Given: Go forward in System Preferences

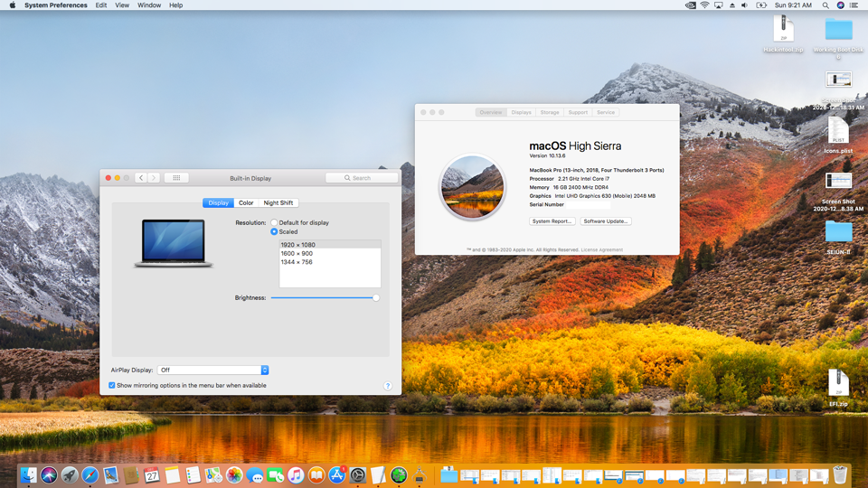Looking at the screenshot, I should pyautogui.click(x=154, y=178).
